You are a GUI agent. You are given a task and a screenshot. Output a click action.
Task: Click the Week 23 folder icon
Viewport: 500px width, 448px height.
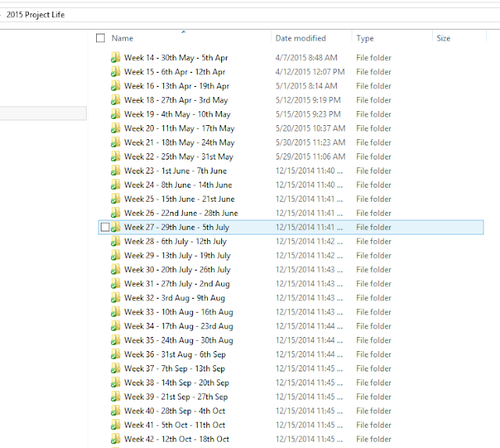pyautogui.click(x=116, y=170)
